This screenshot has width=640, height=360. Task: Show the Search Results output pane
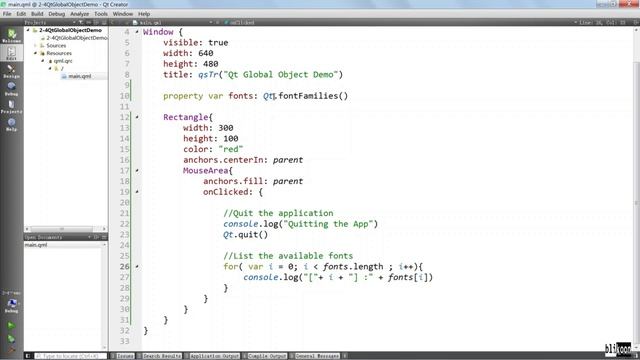point(159,356)
